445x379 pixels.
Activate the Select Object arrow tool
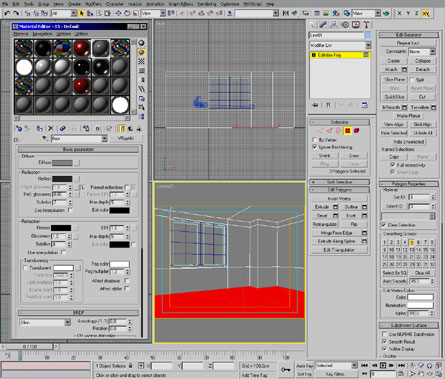click(81, 13)
